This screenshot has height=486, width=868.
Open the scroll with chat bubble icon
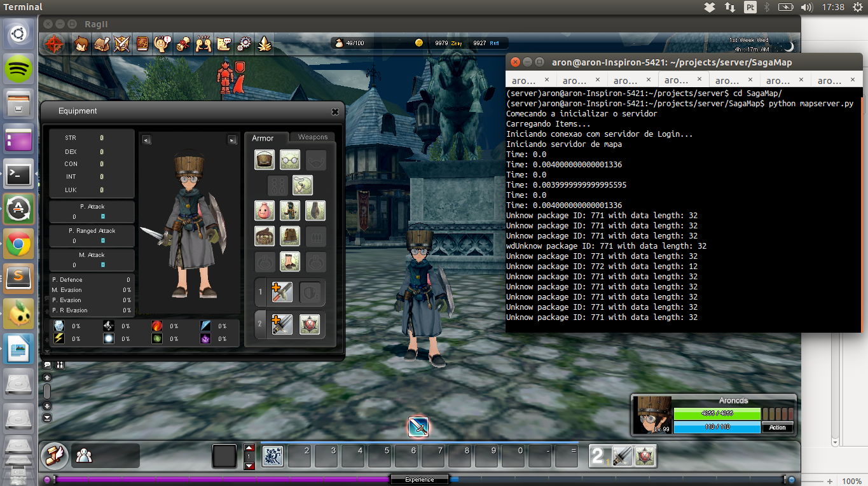[224, 44]
